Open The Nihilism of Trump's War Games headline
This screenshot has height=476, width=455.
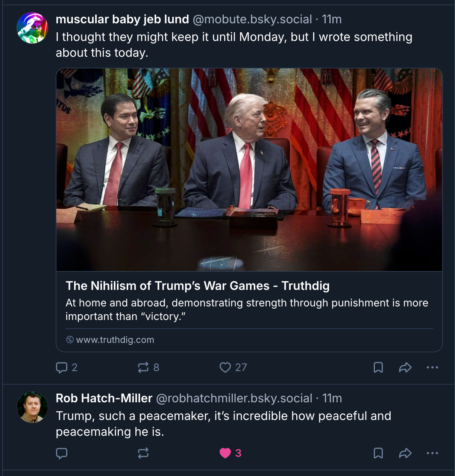click(197, 286)
